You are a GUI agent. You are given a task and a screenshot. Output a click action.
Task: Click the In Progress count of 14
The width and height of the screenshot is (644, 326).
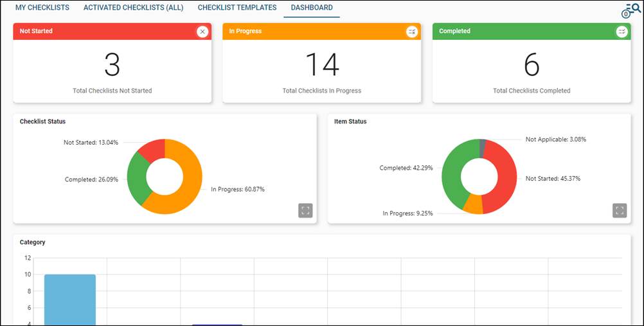321,65
